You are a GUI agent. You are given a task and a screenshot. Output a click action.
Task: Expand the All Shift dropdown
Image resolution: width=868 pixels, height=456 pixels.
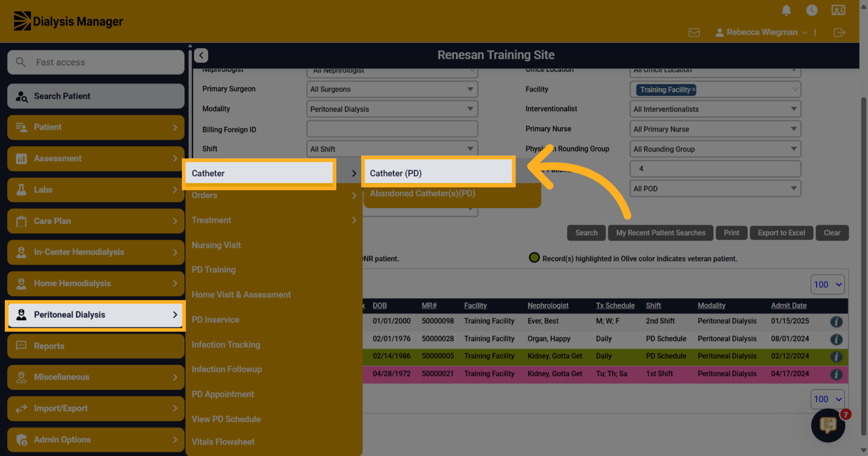[392, 149]
